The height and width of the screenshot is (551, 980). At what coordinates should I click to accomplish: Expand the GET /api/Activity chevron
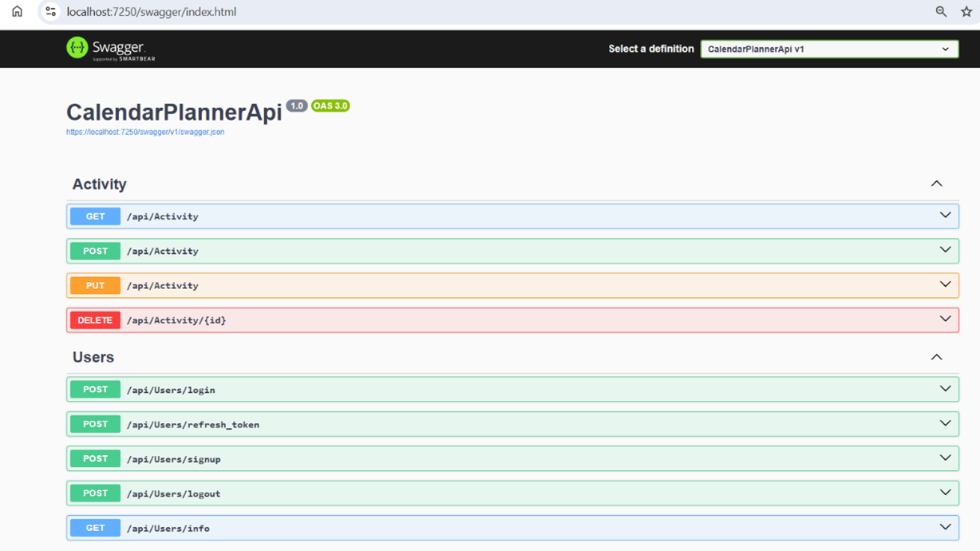pos(945,216)
